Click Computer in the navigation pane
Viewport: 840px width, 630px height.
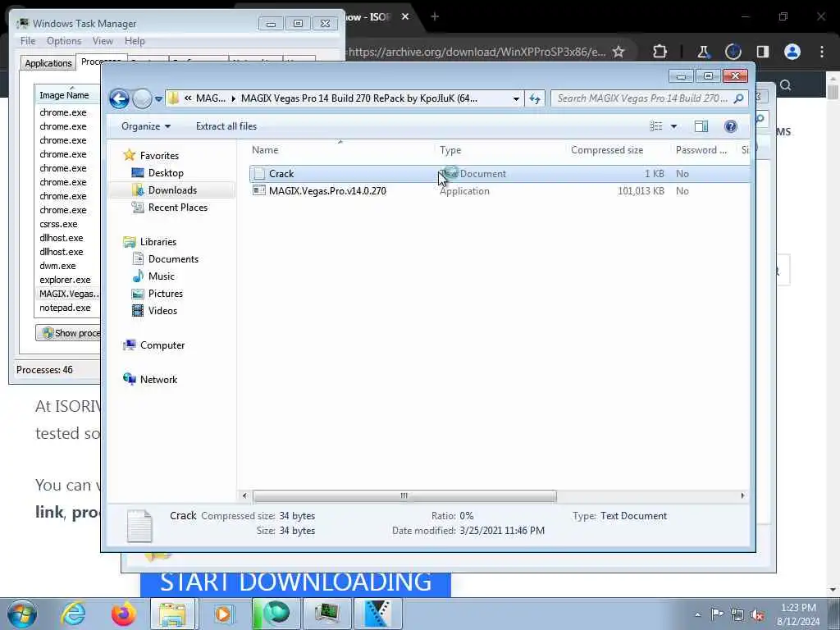click(162, 345)
